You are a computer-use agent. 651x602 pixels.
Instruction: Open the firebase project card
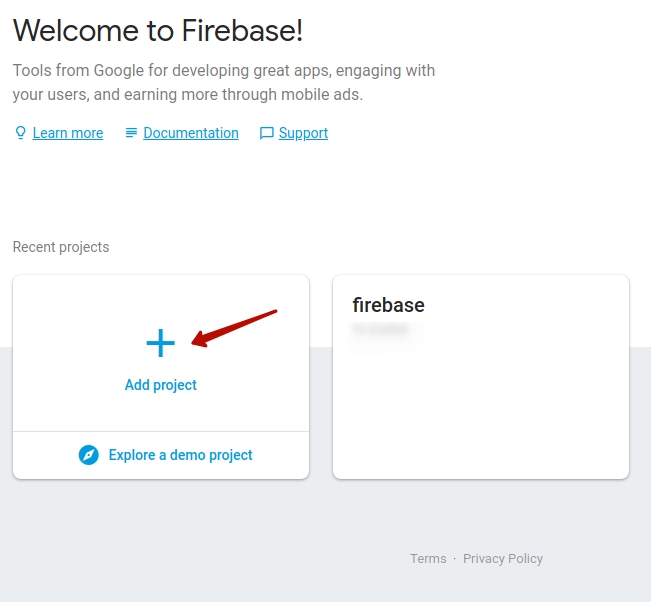click(x=481, y=377)
